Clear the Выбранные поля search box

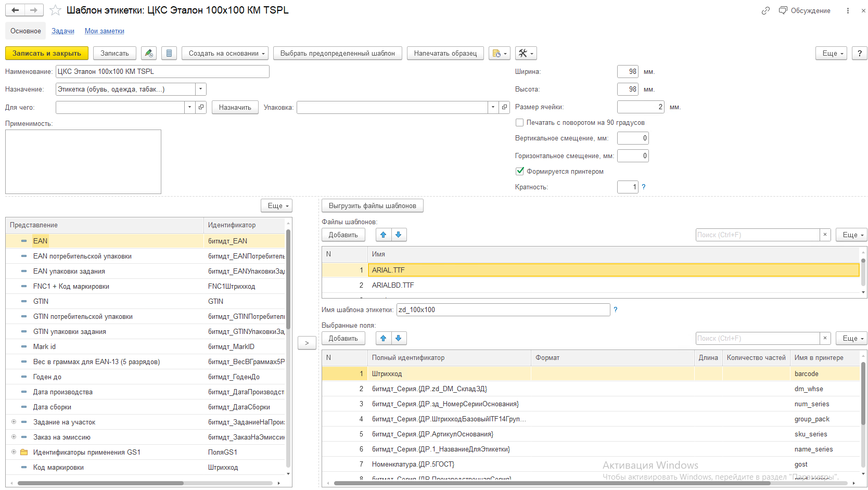click(825, 338)
